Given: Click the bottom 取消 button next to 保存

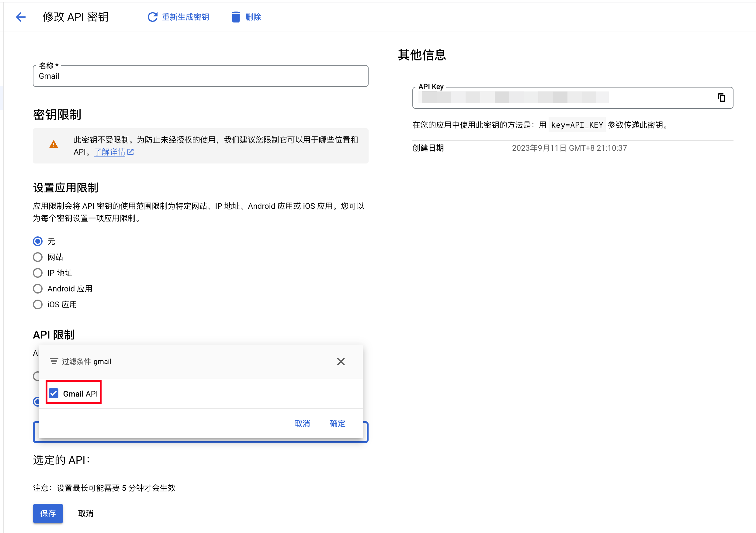Looking at the screenshot, I should pyautogui.click(x=86, y=513).
